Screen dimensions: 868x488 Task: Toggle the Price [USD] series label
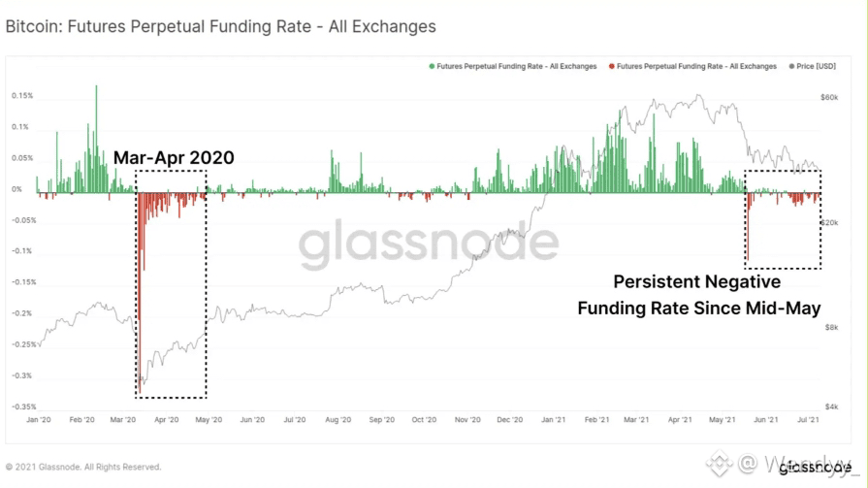pos(817,67)
